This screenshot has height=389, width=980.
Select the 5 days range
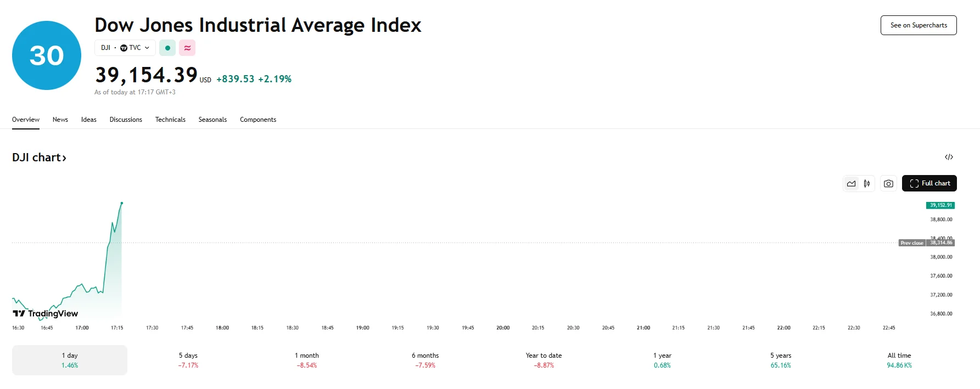(188, 360)
